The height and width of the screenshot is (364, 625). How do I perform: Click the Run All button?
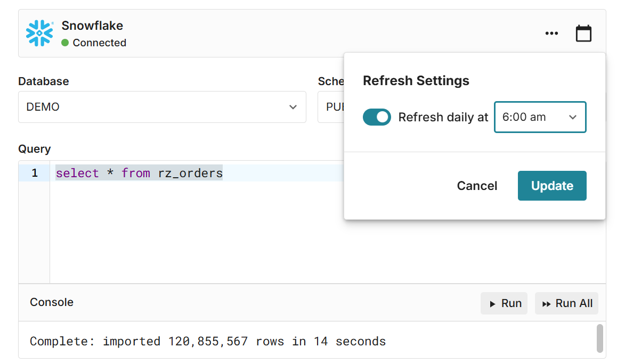pos(566,303)
